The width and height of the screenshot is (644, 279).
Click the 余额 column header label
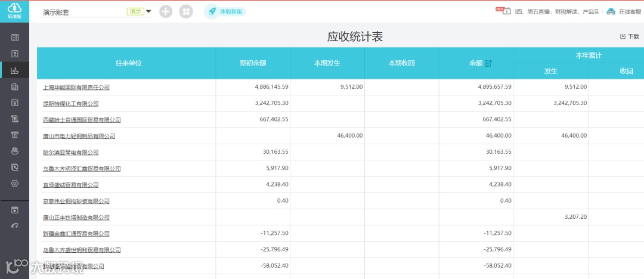point(476,63)
